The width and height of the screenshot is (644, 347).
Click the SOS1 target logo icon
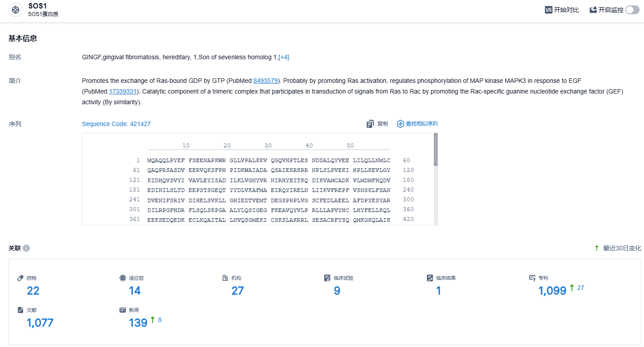16,10
